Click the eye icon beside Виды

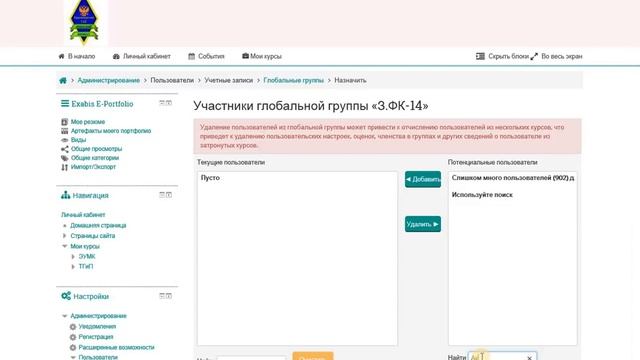pyautogui.click(x=64, y=140)
